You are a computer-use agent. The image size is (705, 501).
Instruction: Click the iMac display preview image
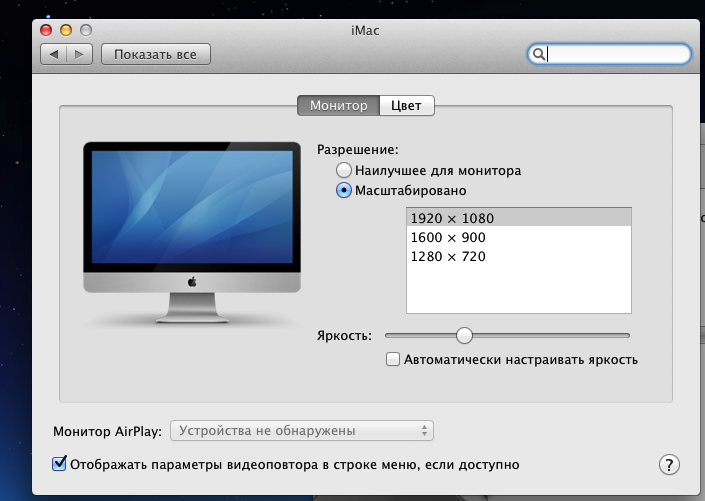pos(192,233)
